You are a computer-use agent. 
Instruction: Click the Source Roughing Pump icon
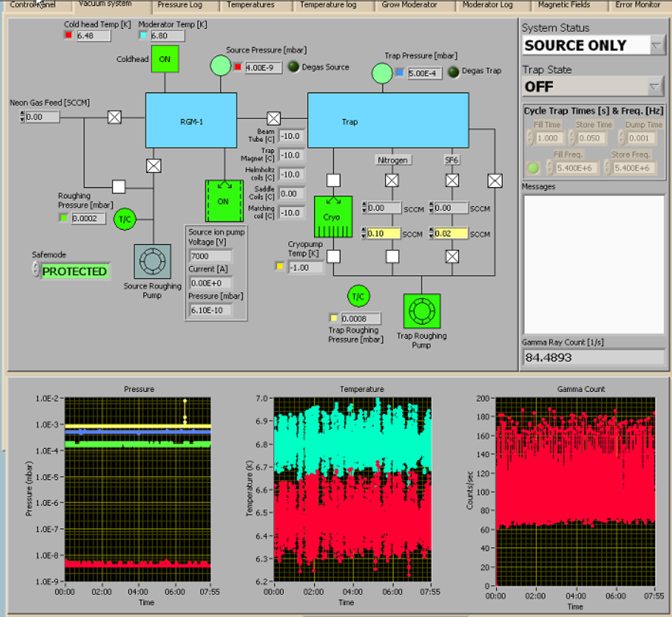pyautogui.click(x=152, y=262)
